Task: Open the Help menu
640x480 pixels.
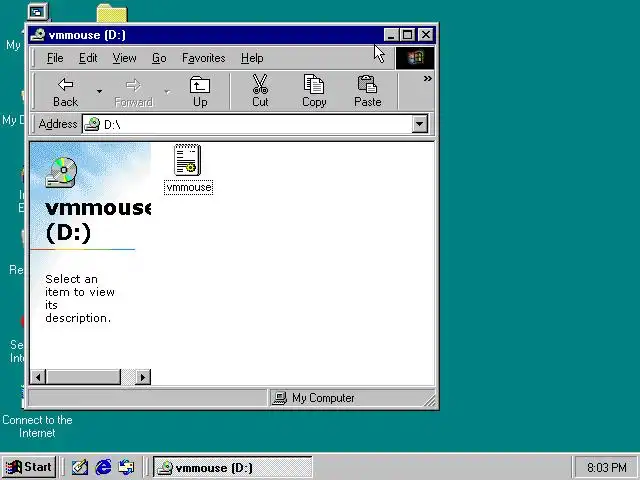Action: coord(252,58)
